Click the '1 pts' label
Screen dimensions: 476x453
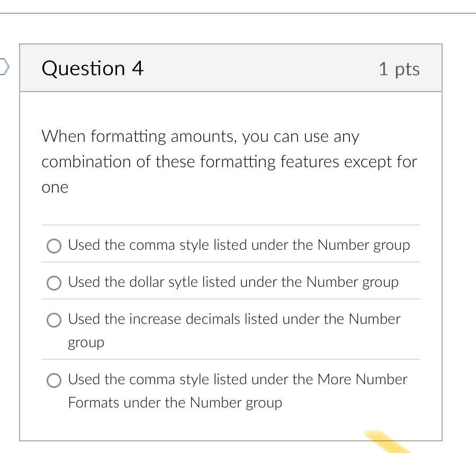point(400,69)
